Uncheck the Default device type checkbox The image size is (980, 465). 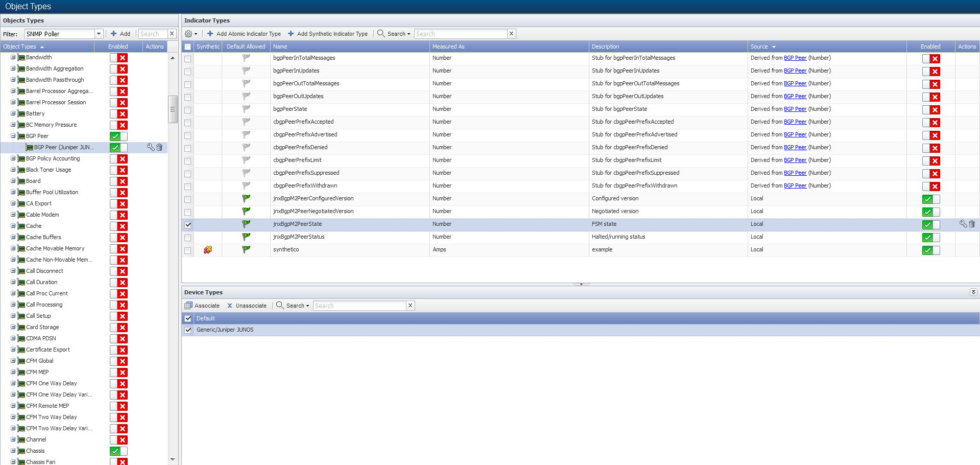(x=188, y=318)
